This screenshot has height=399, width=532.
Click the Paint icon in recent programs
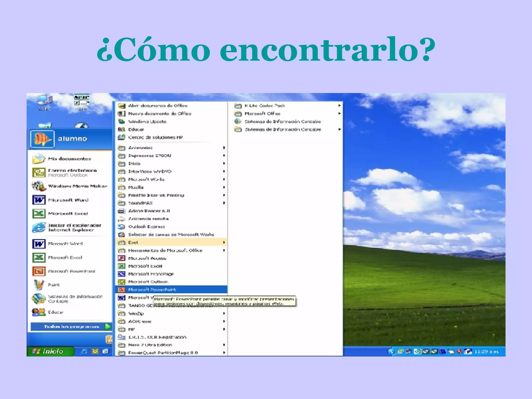pyautogui.click(x=39, y=285)
